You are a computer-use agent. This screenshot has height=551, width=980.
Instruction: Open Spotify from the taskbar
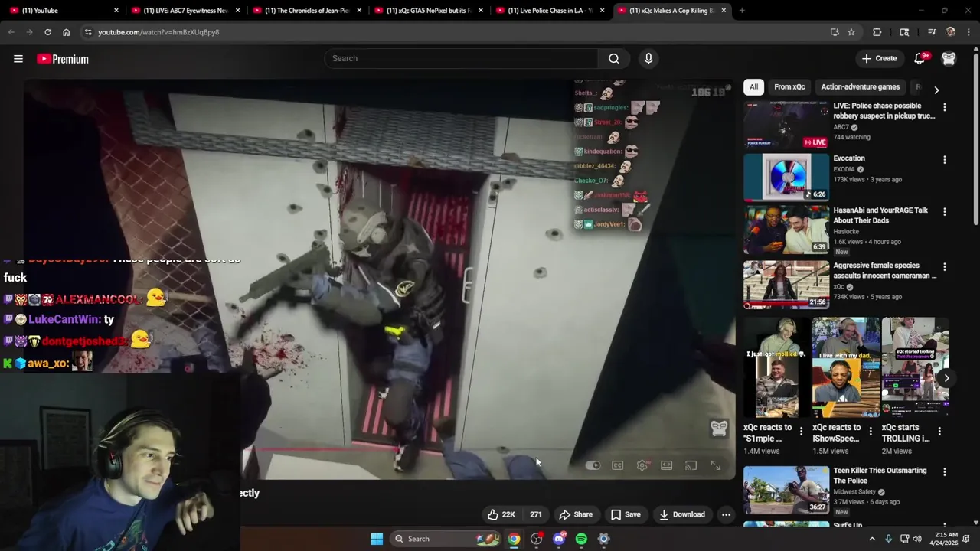click(581, 539)
